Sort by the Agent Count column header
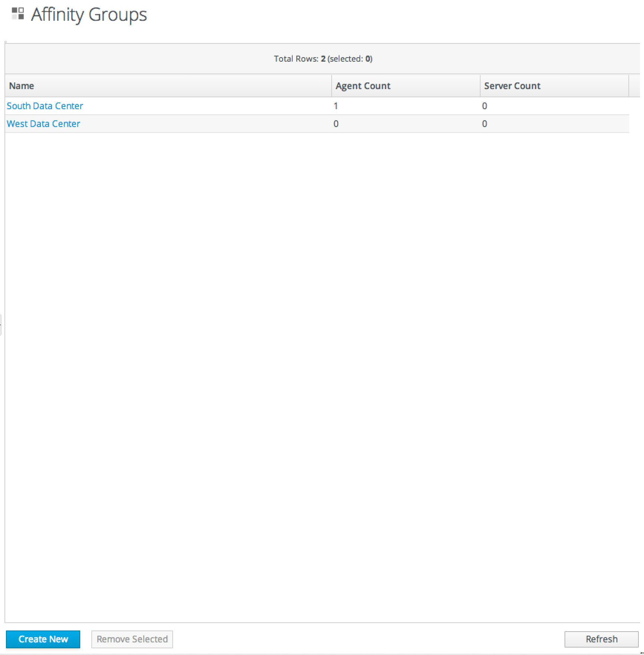The height and width of the screenshot is (655, 644). coord(406,86)
